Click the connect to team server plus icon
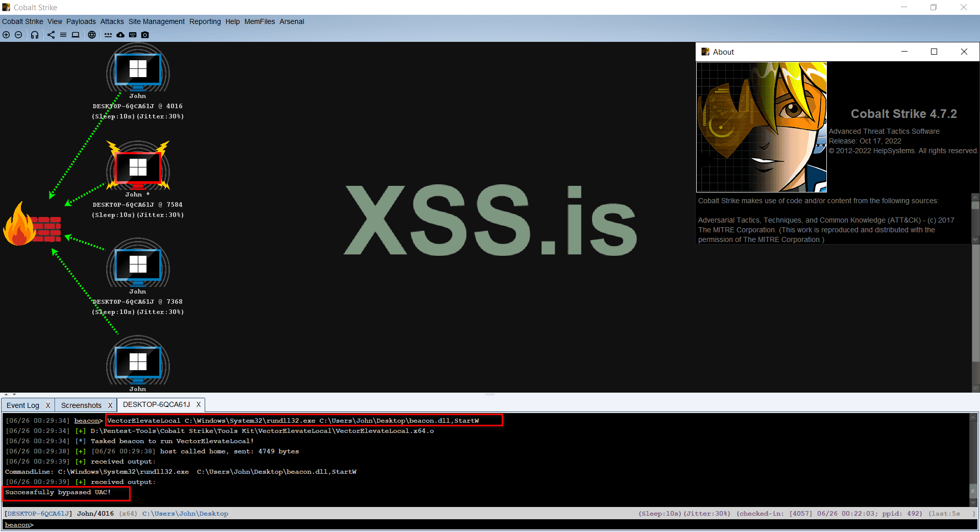980x532 pixels. coord(6,35)
